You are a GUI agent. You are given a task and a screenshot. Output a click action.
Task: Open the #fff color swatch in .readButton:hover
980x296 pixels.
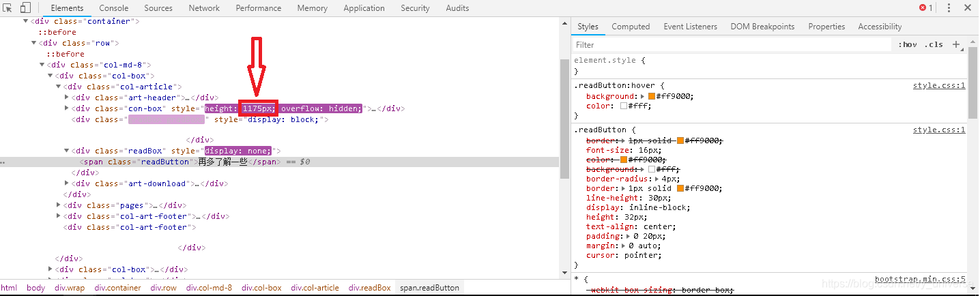[x=624, y=106]
